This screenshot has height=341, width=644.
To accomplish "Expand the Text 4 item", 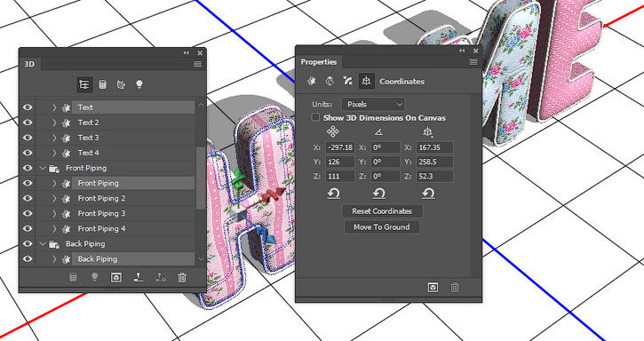I will click(54, 153).
